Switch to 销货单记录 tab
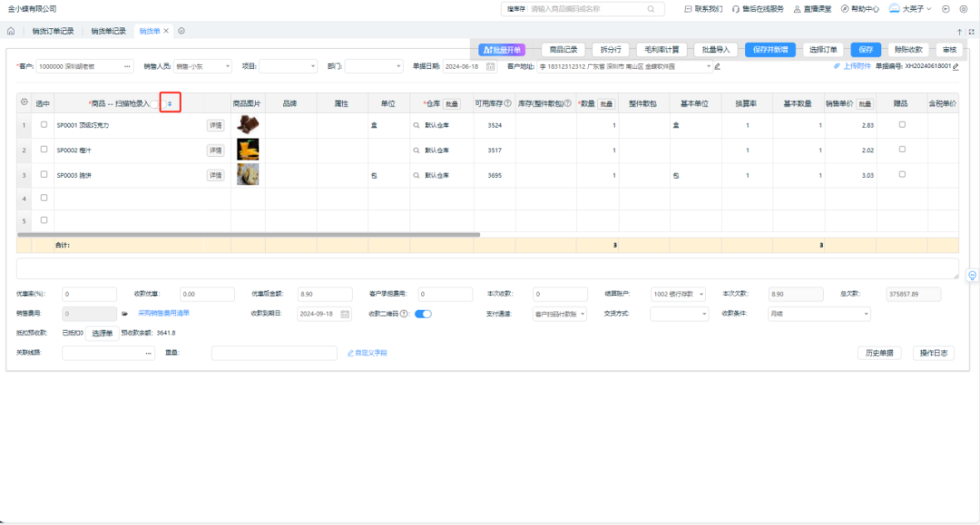 108,31
